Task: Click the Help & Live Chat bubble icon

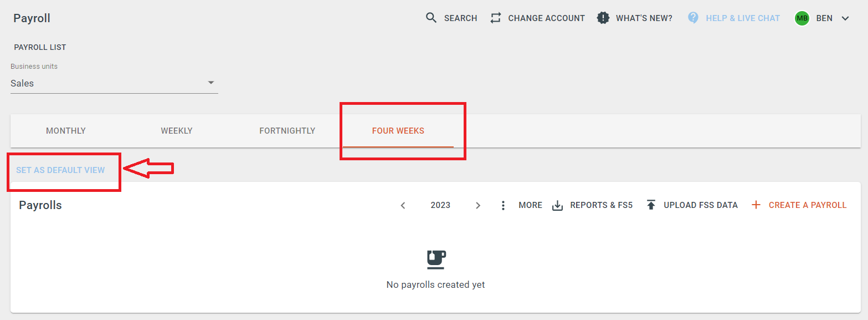Action: coord(693,18)
